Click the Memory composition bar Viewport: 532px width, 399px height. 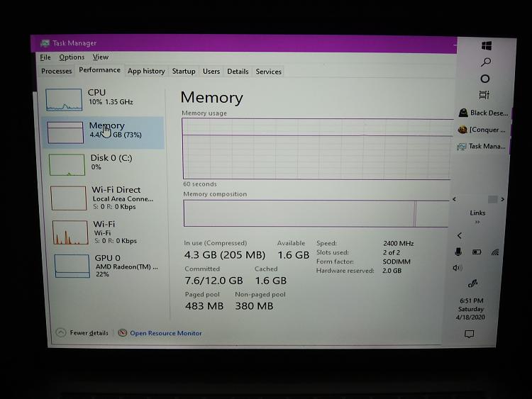[316, 213]
